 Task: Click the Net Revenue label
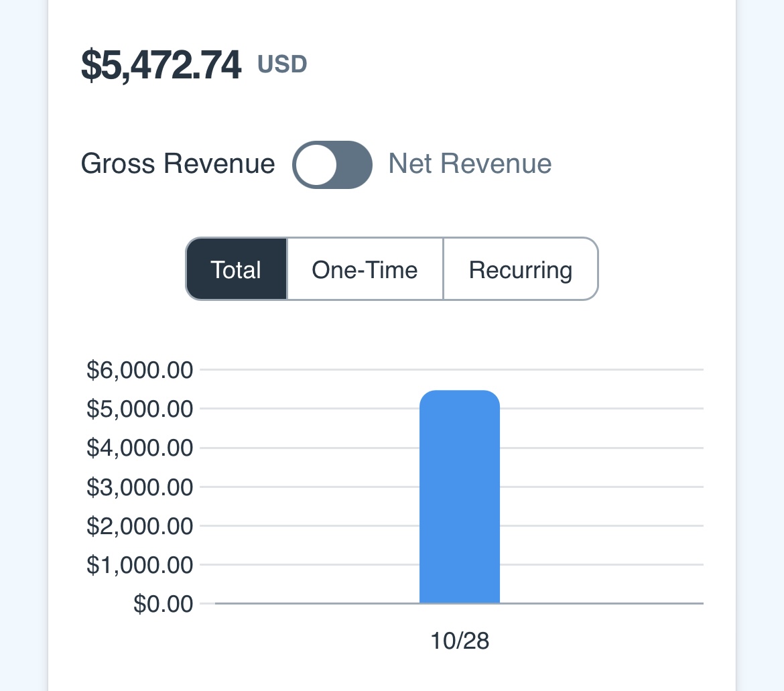(x=470, y=164)
